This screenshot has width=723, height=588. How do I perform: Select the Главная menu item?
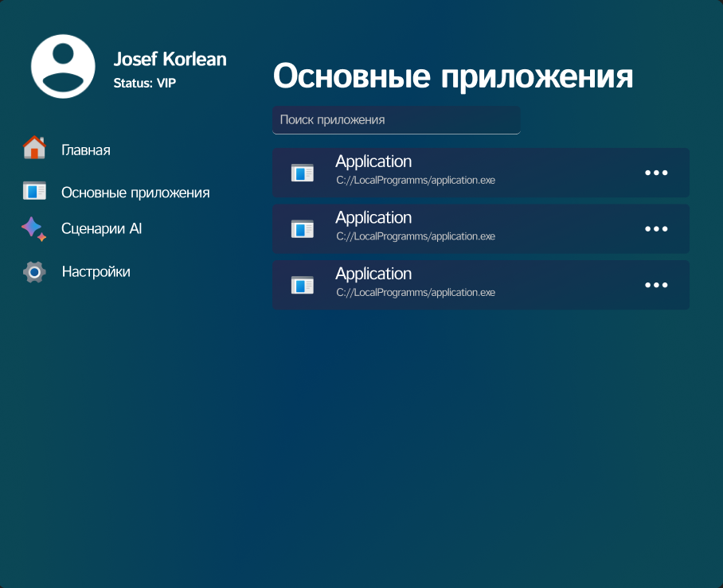86,149
